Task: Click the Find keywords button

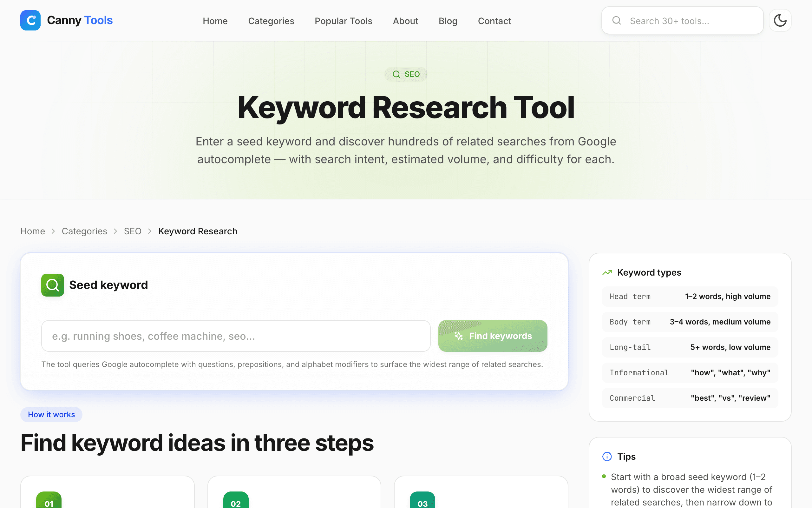Action: 493,336
